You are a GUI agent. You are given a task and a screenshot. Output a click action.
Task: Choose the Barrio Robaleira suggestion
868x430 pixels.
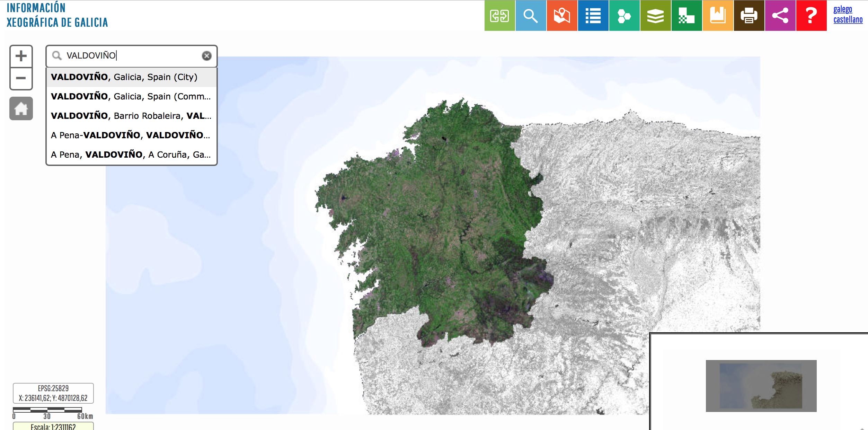pos(131,116)
